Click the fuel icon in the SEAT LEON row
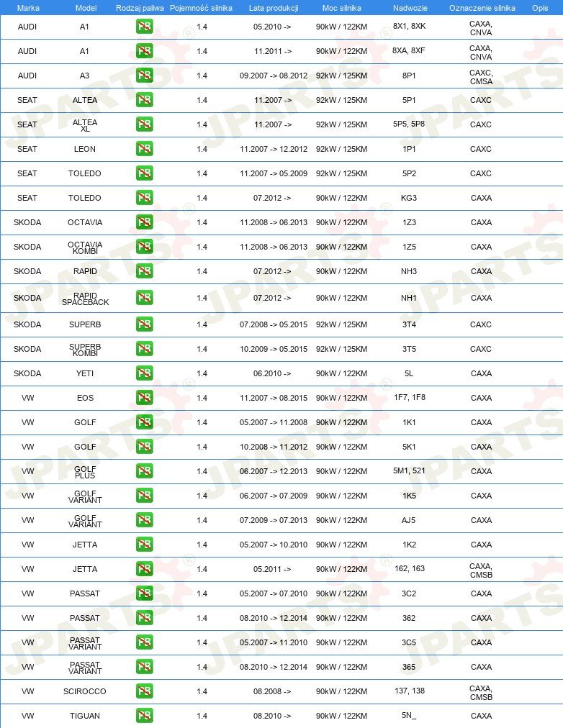The image size is (563, 728). click(x=145, y=149)
